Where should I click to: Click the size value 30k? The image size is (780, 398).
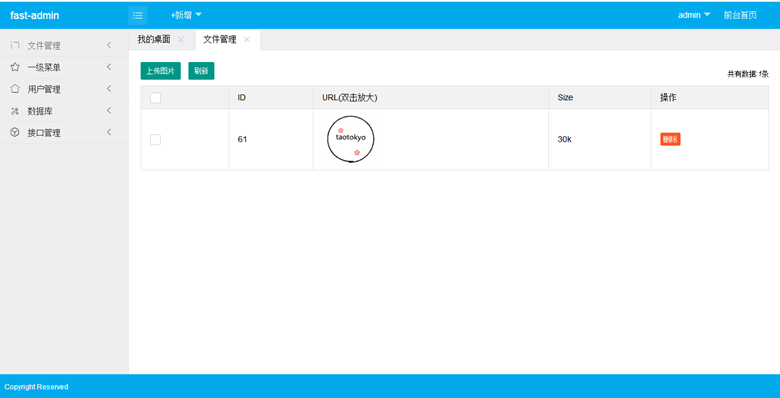[565, 139]
